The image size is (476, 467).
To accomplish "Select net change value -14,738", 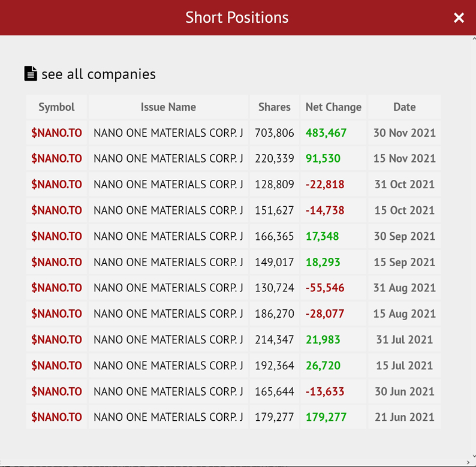I will tap(325, 210).
